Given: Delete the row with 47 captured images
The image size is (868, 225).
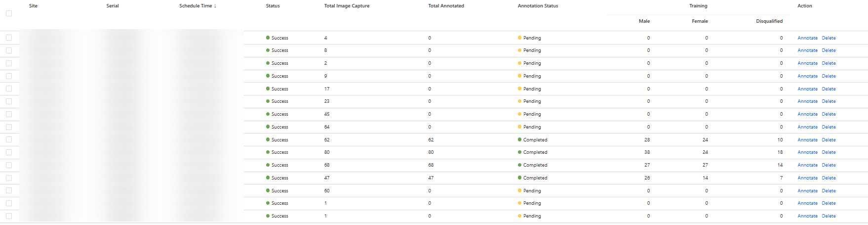Looking at the screenshot, I should (x=829, y=178).
